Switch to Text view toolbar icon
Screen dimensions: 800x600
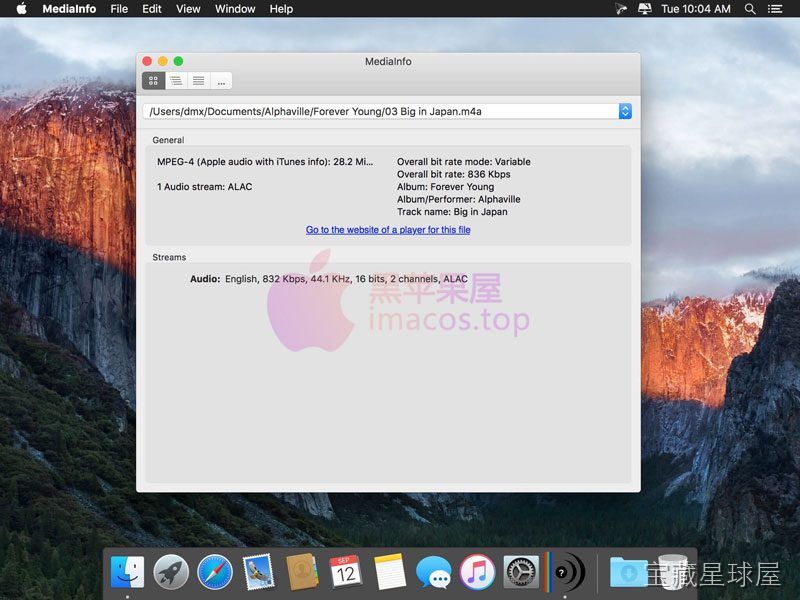point(198,81)
